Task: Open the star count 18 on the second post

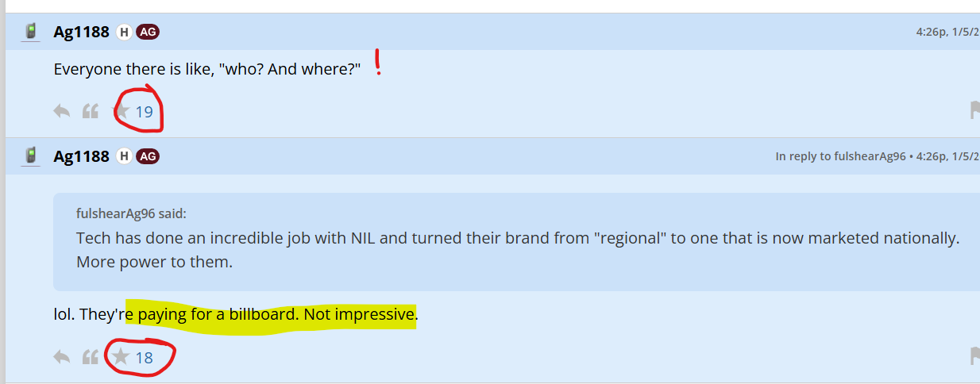Action: pos(144,358)
